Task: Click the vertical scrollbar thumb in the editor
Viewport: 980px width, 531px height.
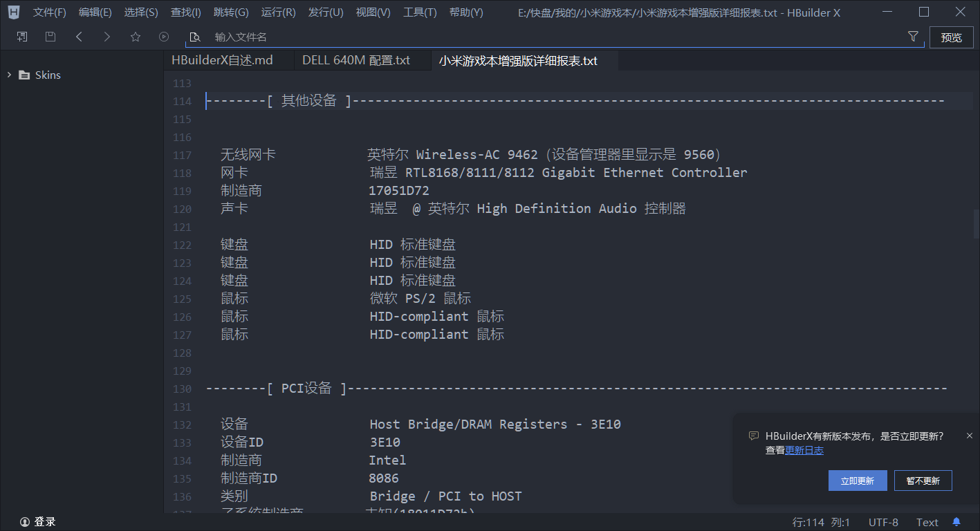Action: (977, 225)
